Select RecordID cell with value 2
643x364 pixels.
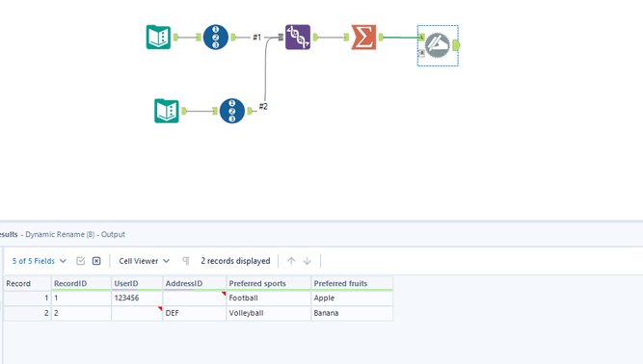81,313
